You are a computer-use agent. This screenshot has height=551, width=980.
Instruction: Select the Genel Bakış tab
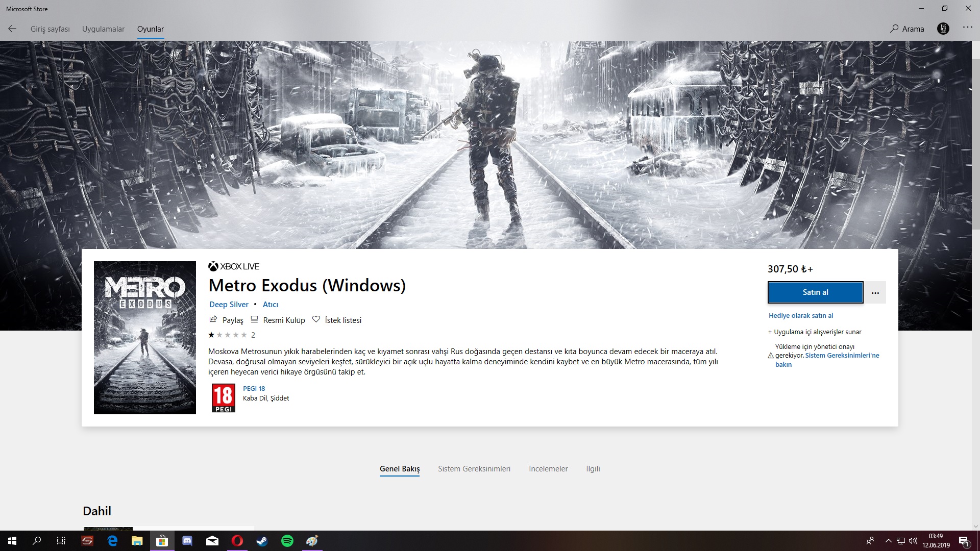400,469
